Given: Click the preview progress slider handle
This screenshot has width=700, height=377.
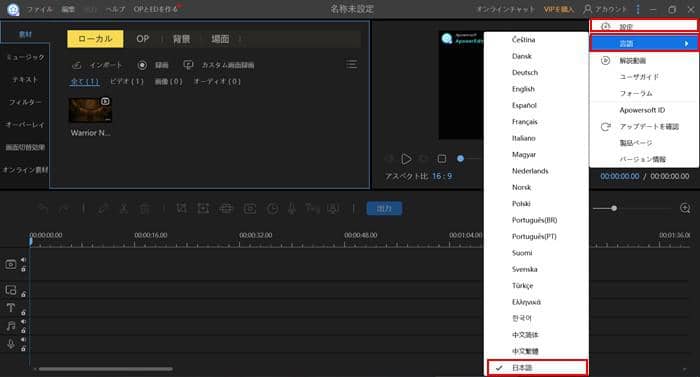Looking at the screenshot, I should point(460,159).
